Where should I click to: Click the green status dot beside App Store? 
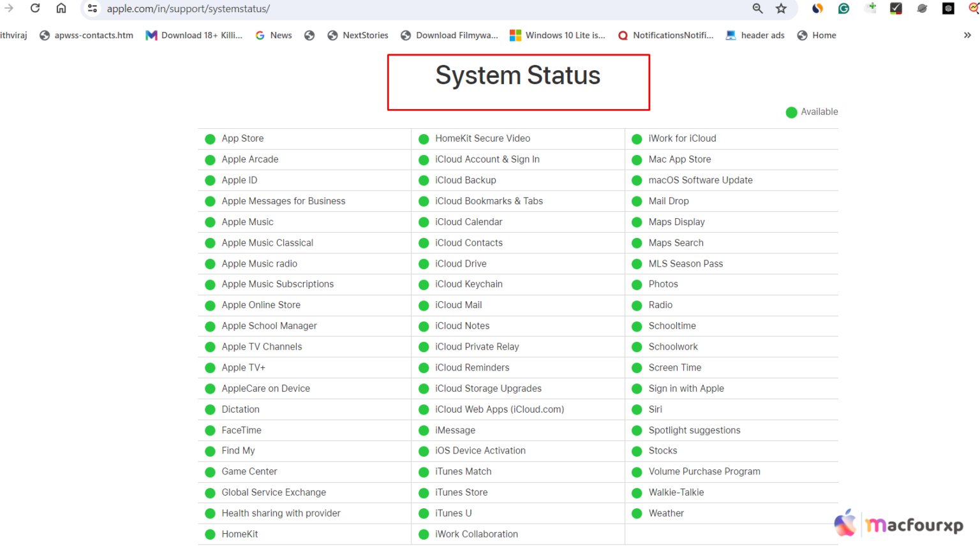click(210, 138)
